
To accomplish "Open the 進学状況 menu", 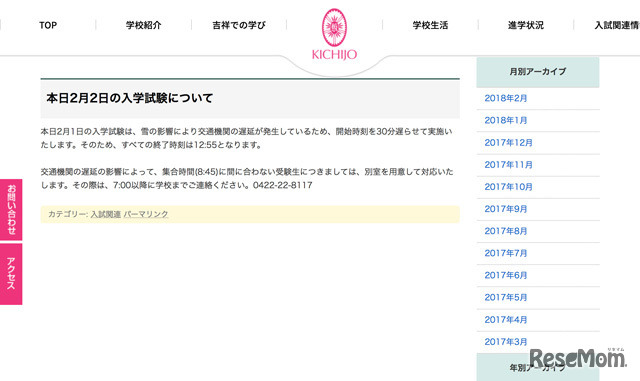I will [x=526, y=25].
